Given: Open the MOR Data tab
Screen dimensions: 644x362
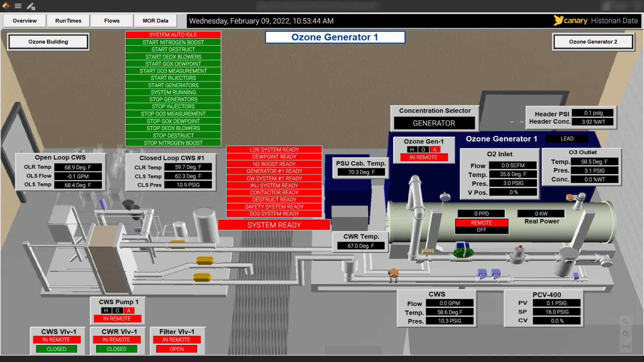Looking at the screenshot, I should [x=155, y=21].
